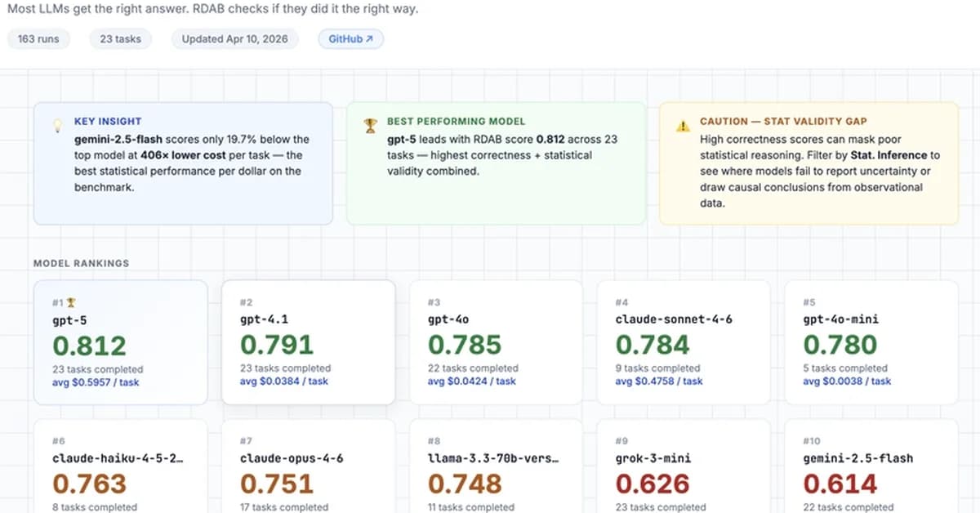The height and width of the screenshot is (513, 980).
Task: Select the claude-sonnet-4-6 ranking card
Action: point(684,341)
